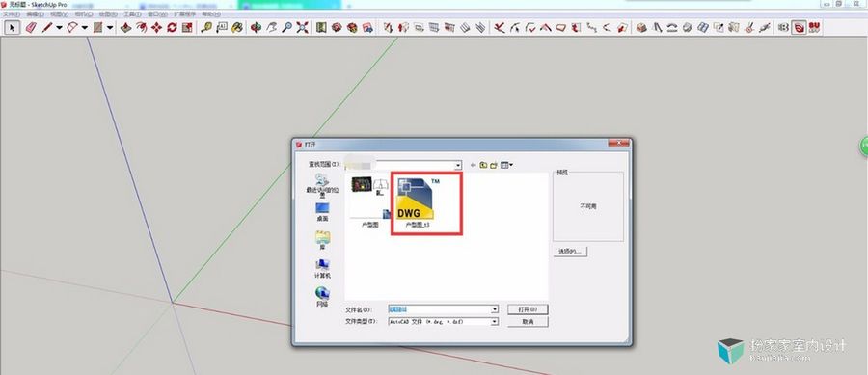Open the view menu icon in dialog
Screen dimensions: 868x375
[506, 165]
